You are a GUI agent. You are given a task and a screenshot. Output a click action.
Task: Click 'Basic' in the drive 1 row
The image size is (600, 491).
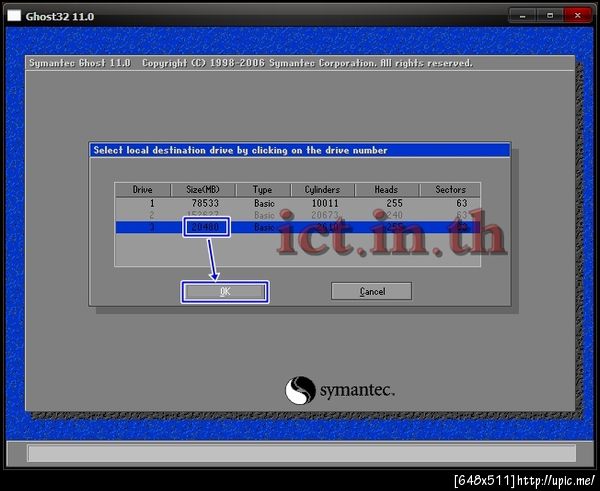coord(264,203)
